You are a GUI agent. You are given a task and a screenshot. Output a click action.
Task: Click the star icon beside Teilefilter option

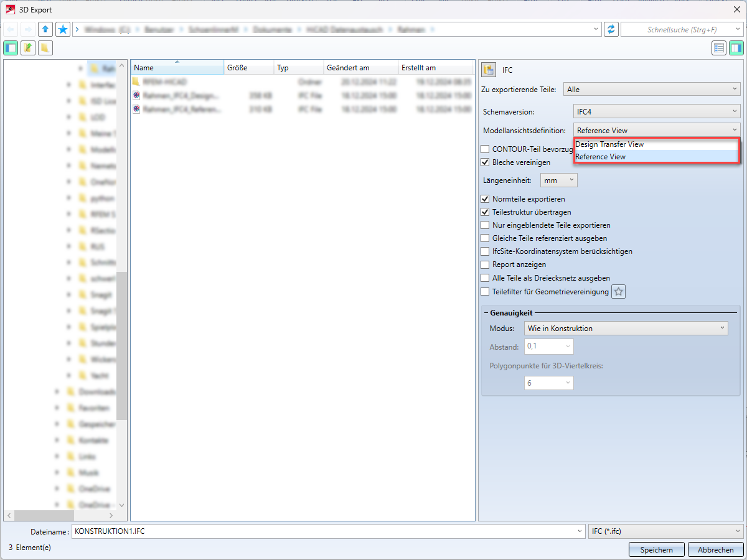pos(618,291)
